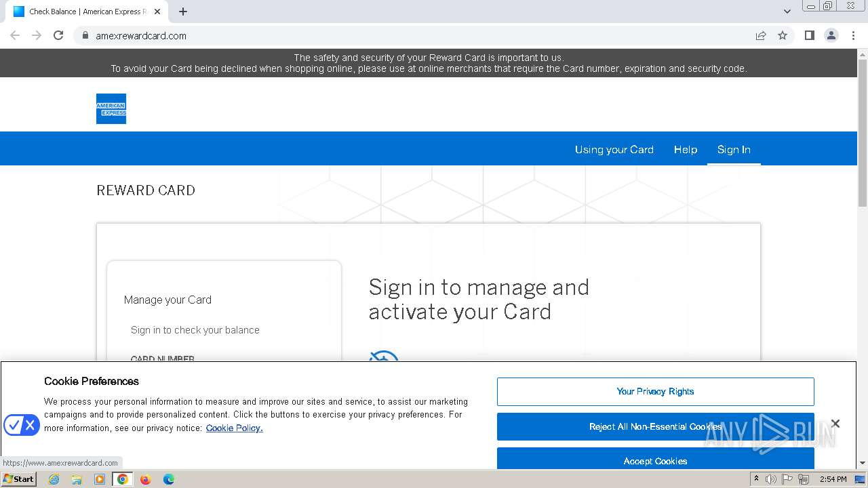Expand the tab search dropdown
The height and width of the screenshot is (488, 868).
(787, 12)
